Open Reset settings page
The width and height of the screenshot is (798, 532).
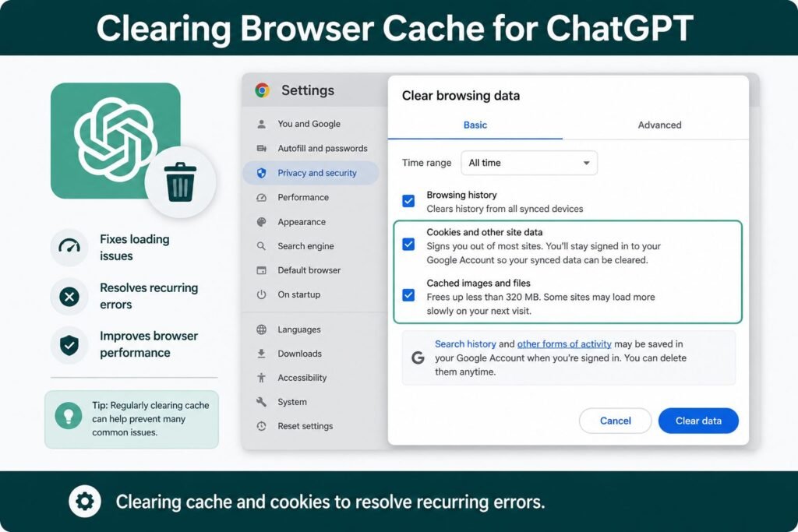tap(305, 426)
